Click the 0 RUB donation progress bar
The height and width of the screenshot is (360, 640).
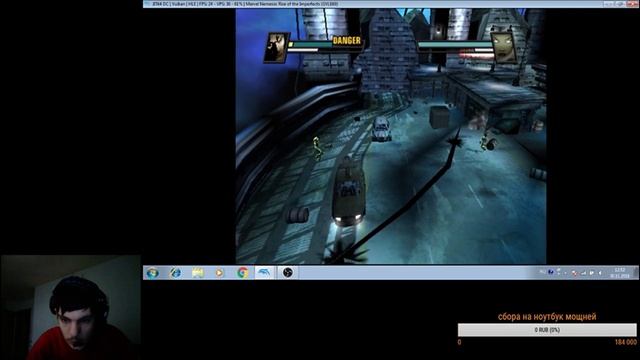(x=547, y=330)
